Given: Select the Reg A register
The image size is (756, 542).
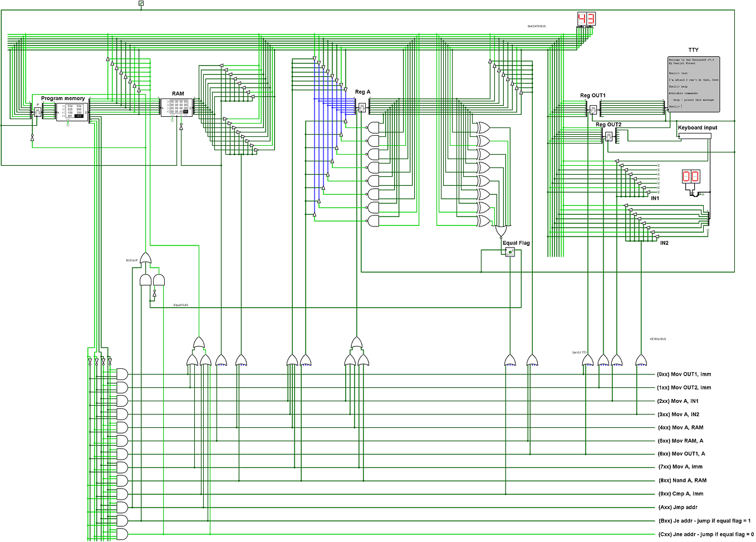Looking at the screenshot, I should [x=362, y=107].
